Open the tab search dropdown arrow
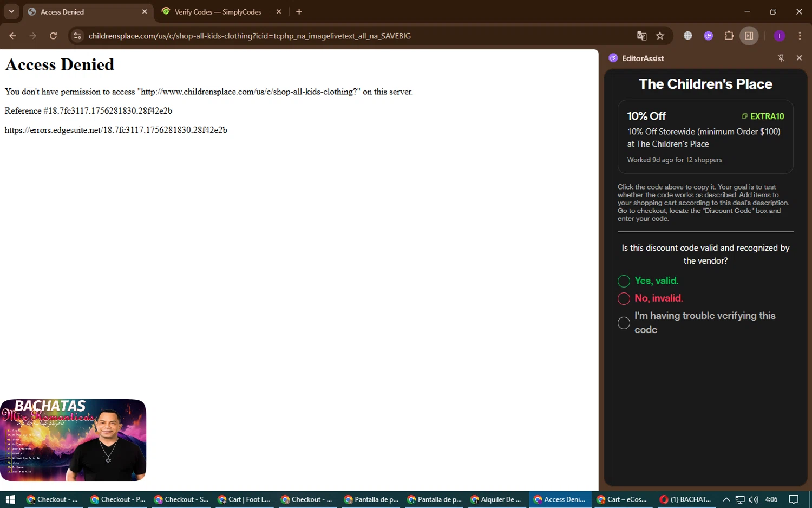The image size is (812, 508). tap(11, 11)
